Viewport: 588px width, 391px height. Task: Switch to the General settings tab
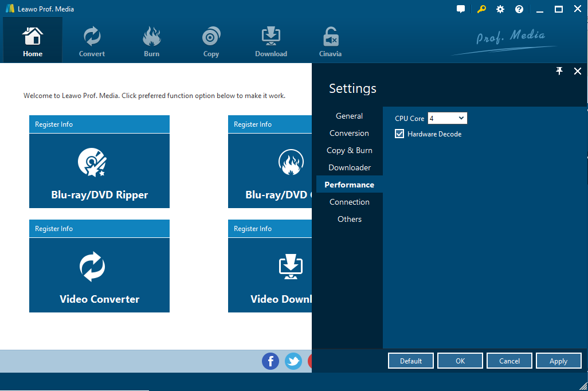(x=349, y=116)
